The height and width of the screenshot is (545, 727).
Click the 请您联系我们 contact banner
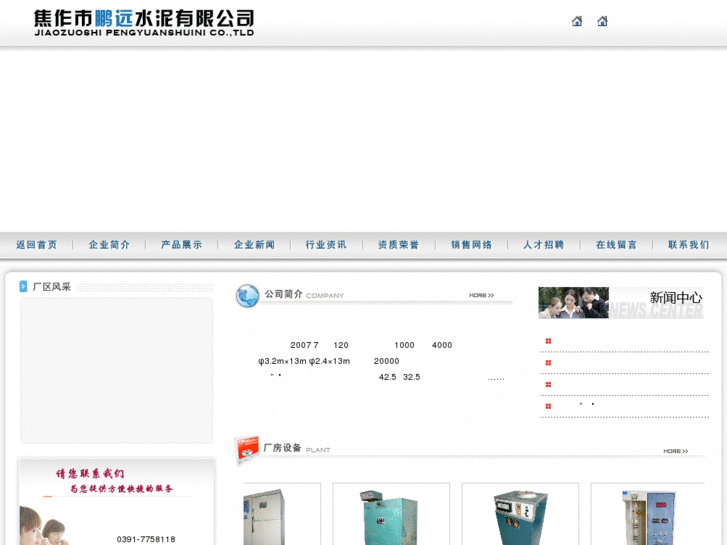[117, 501]
